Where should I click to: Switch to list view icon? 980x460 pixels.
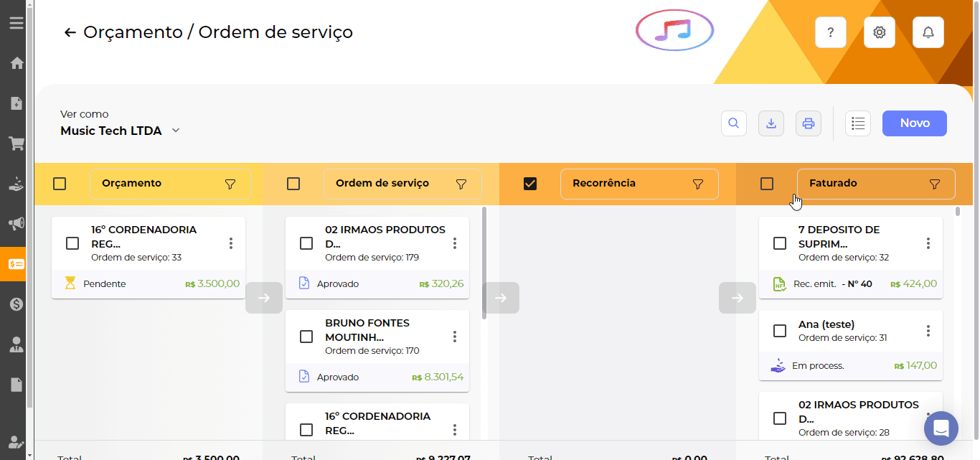click(857, 123)
